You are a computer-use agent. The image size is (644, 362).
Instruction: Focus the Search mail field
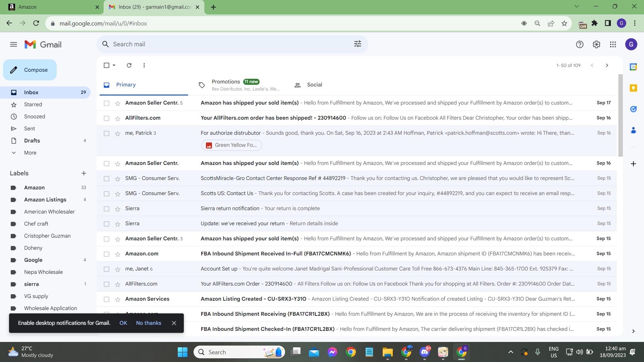click(x=232, y=44)
